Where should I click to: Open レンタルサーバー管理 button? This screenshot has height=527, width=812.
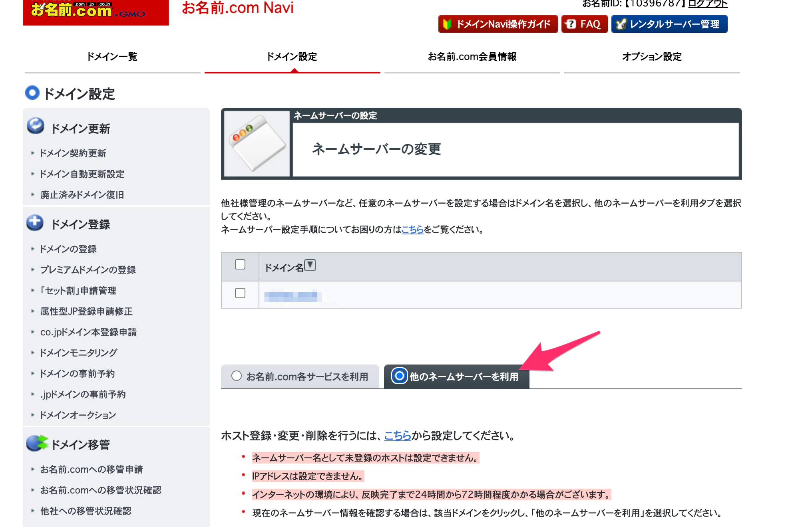669,24
